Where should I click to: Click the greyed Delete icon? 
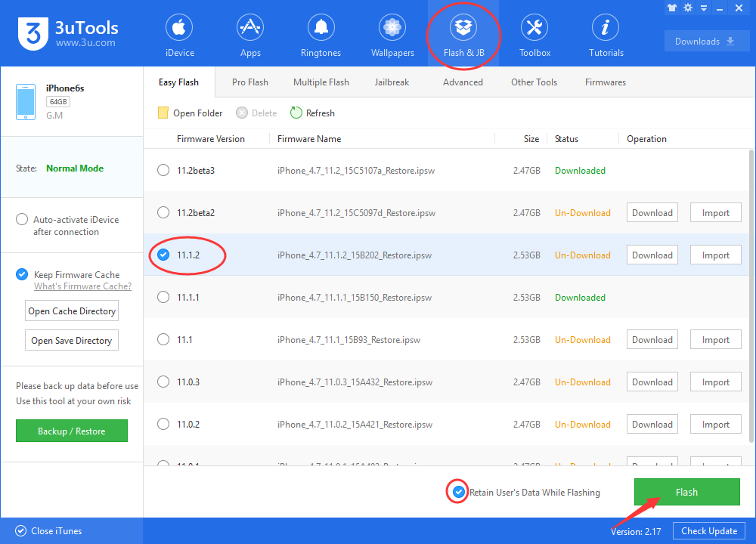242,113
